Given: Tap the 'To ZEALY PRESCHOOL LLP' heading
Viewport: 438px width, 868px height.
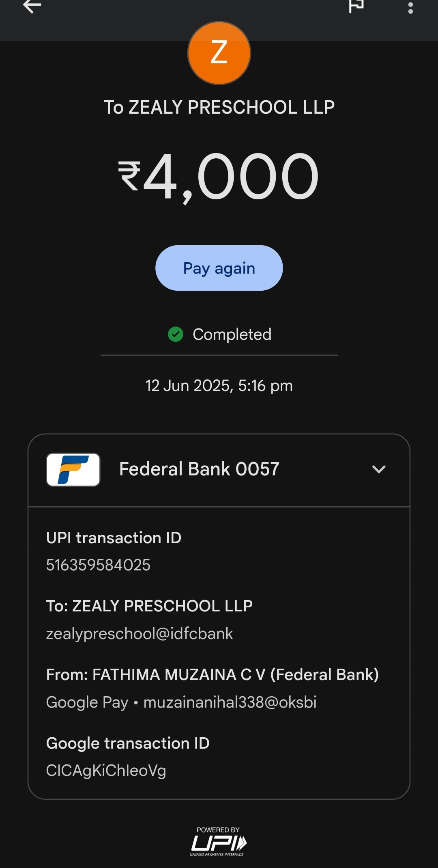Looking at the screenshot, I should (219, 108).
